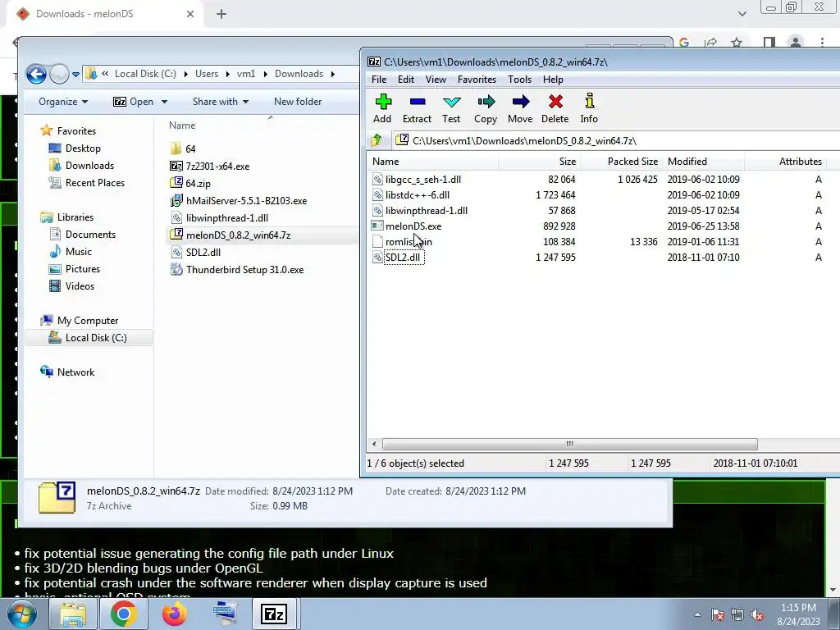Select My Computer in navigation pane
Image resolution: width=840 pixels, height=630 pixels.
tap(80, 321)
